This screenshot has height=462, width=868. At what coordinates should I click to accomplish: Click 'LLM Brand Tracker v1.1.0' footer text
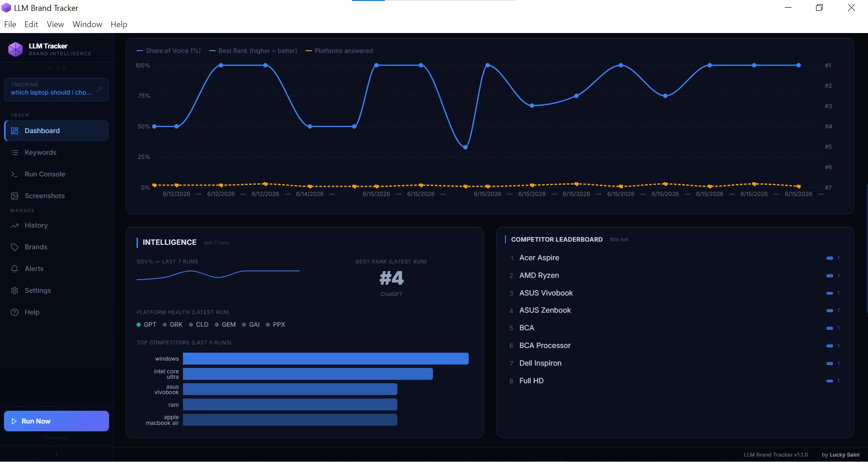click(776, 455)
